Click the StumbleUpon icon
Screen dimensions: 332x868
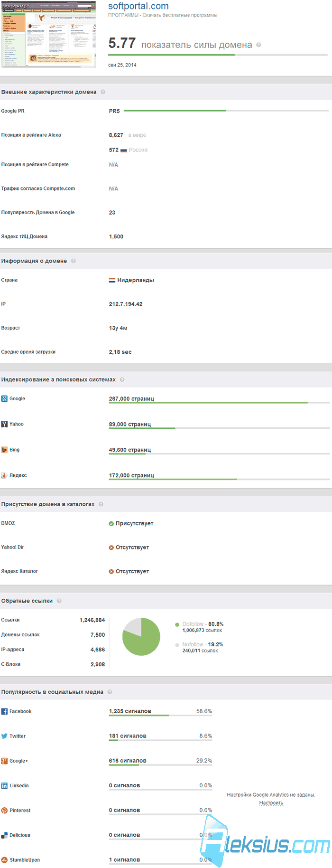click(x=4, y=860)
